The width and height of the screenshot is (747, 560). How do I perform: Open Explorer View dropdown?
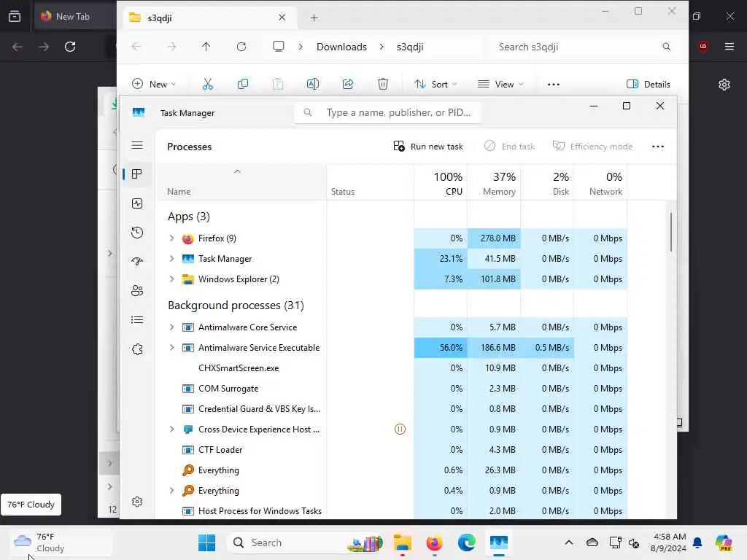(x=500, y=85)
